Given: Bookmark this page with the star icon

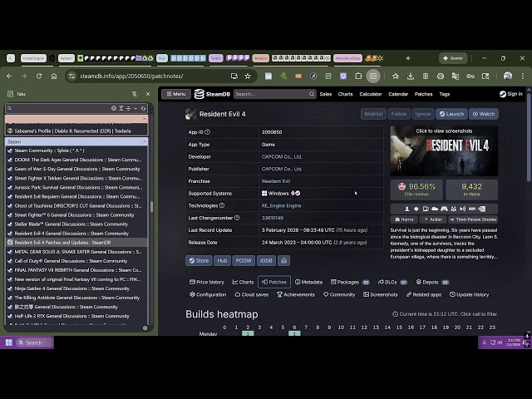Looking at the screenshot, I should pyautogui.click(x=248, y=76).
